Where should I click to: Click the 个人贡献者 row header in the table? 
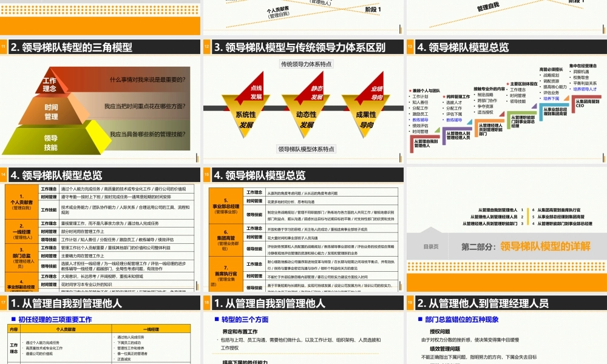(x=22, y=202)
